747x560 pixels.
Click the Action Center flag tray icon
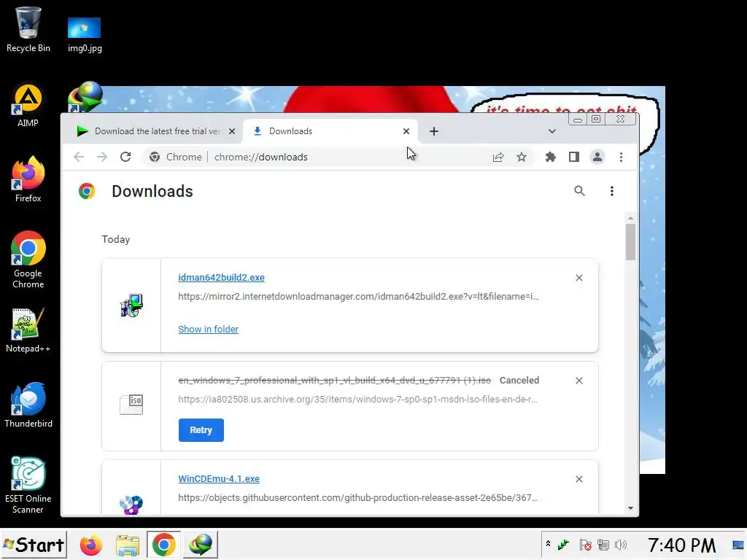click(x=586, y=544)
